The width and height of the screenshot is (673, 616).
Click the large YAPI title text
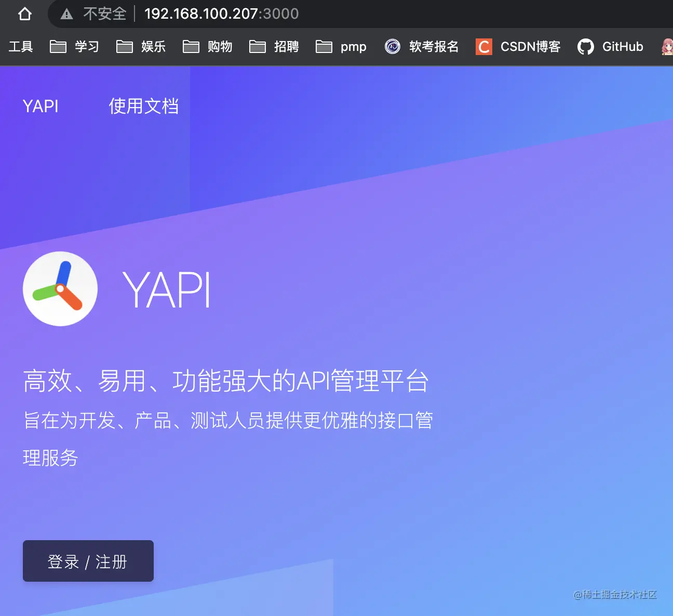167,289
